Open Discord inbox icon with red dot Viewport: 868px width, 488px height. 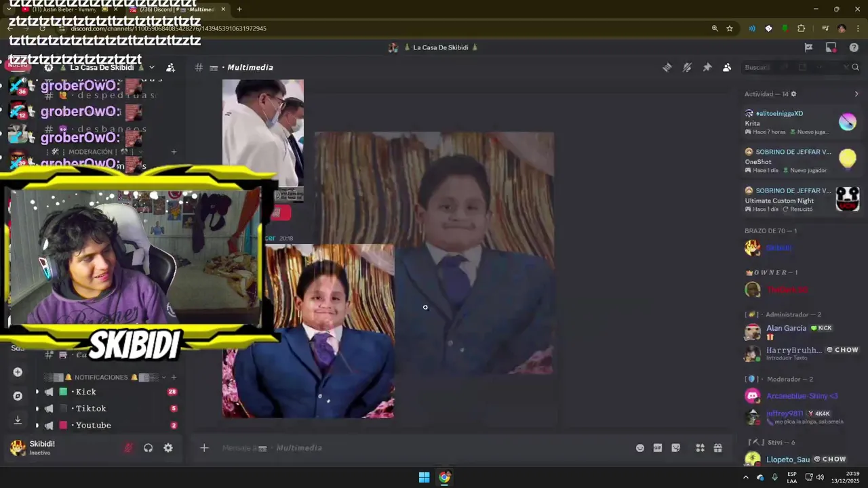click(831, 47)
